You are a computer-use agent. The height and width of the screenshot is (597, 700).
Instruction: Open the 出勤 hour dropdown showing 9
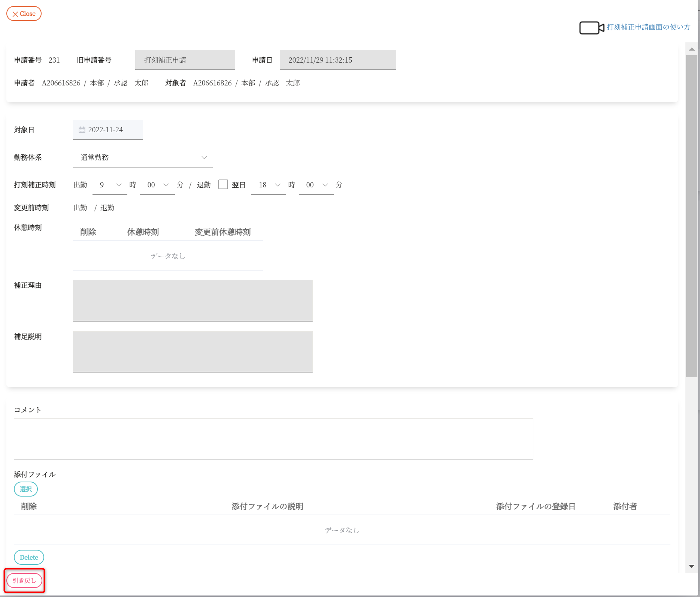(110, 185)
